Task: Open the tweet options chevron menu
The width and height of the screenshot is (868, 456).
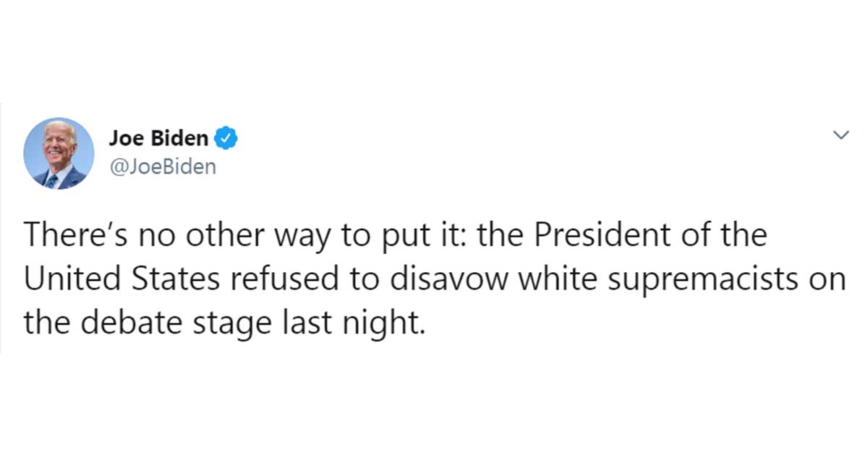Action: click(x=840, y=135)
